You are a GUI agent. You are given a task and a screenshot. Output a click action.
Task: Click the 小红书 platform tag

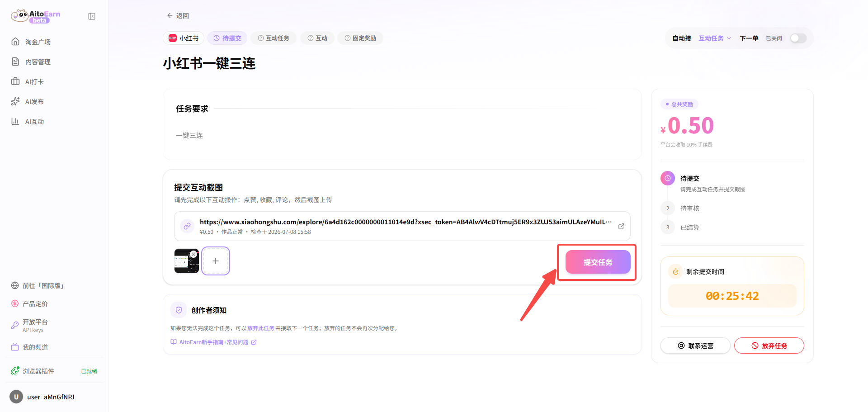184,38
